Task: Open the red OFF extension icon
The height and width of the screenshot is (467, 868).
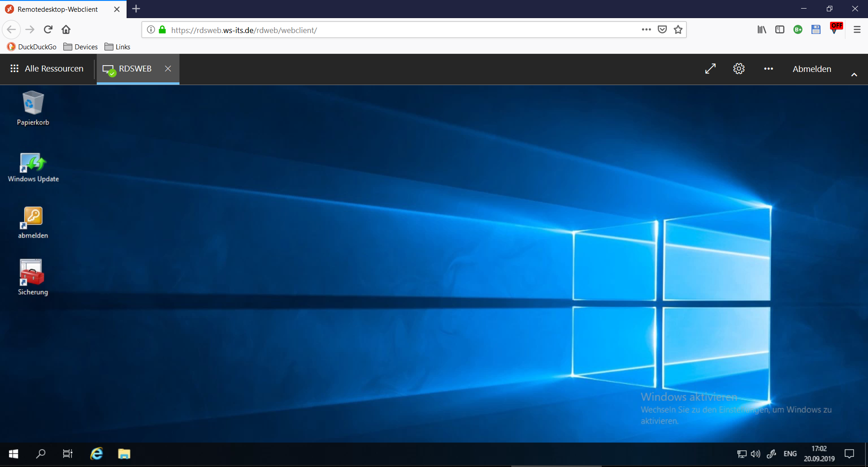Action: 836,28
